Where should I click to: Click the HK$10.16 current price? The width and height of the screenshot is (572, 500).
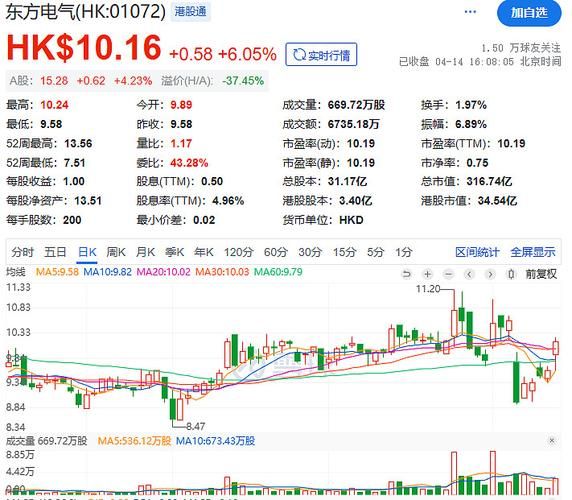[84, 47]
